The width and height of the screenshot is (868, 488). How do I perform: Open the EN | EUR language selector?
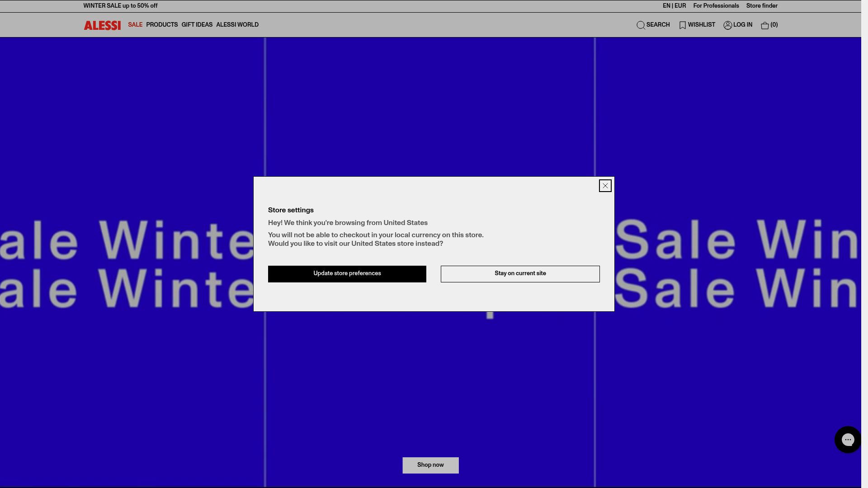pos(674,6)
